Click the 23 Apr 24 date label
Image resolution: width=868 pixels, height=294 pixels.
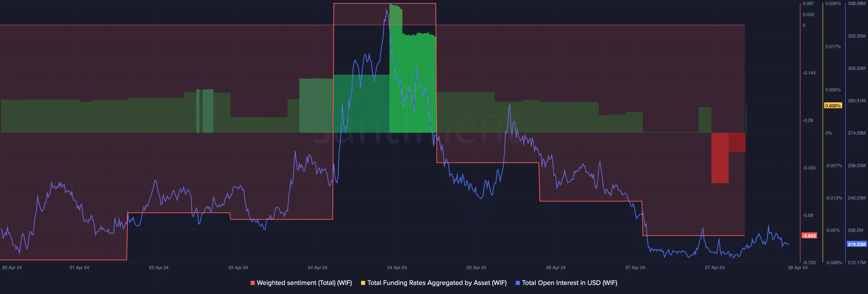(238, 268)
